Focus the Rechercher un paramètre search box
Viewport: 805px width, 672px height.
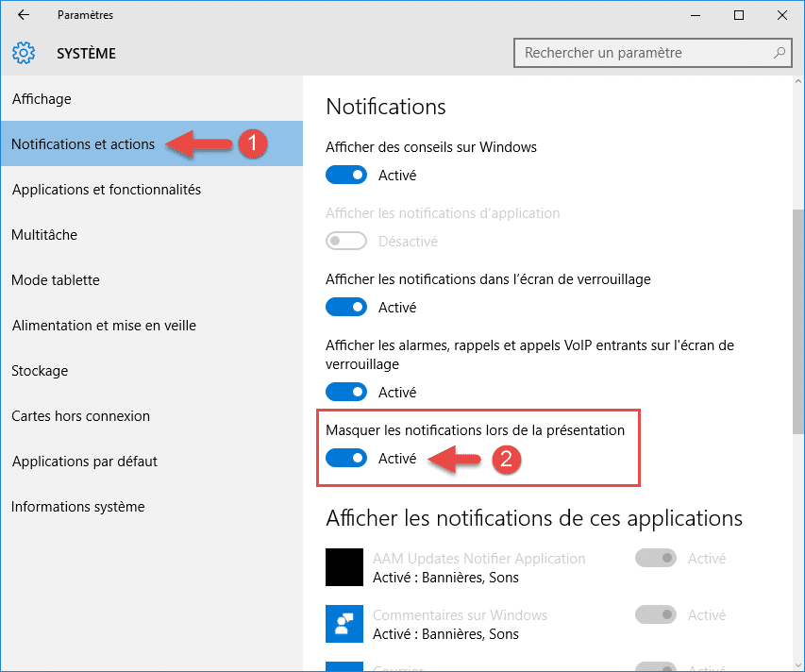pyautogui.click(x=652, y=52)
